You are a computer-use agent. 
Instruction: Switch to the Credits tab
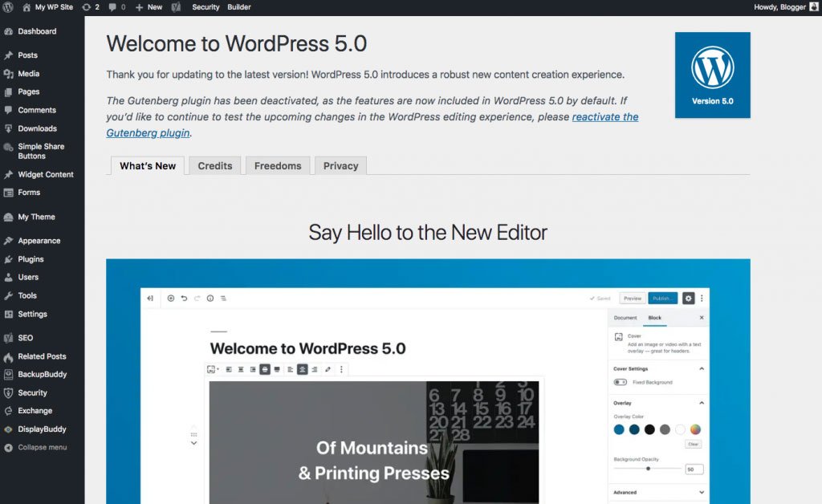[x=214, y=165]
